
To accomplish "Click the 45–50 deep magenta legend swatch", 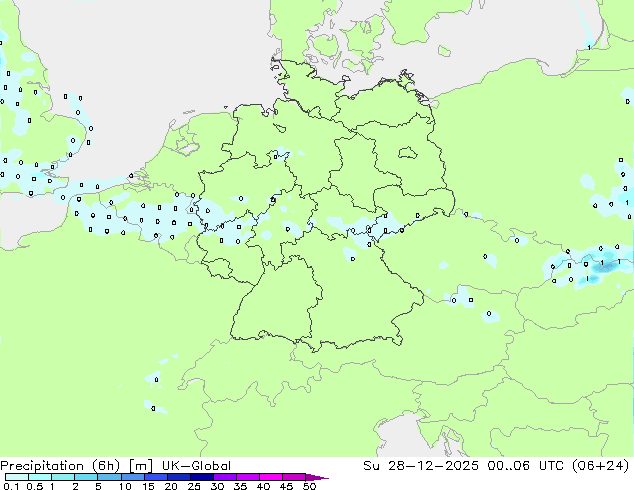I will click(294, 477).
